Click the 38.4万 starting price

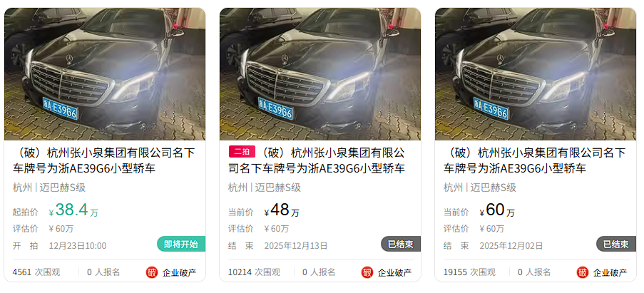[73, 210]
